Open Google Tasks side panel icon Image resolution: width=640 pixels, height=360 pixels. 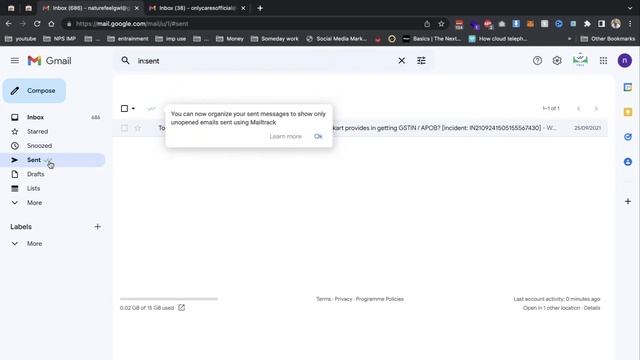628,137
